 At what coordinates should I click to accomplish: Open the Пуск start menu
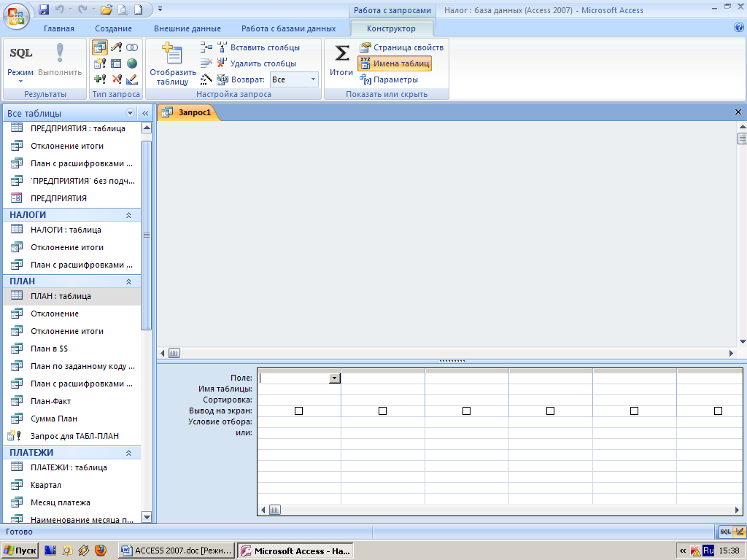pyautogui.click(x=20, y=551)
